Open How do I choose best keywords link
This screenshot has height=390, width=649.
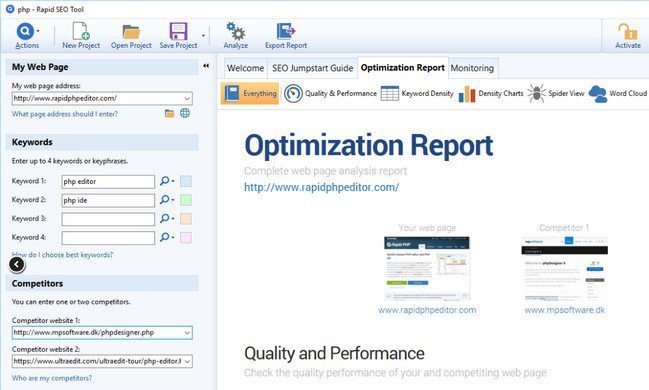[x=62, y=255]
